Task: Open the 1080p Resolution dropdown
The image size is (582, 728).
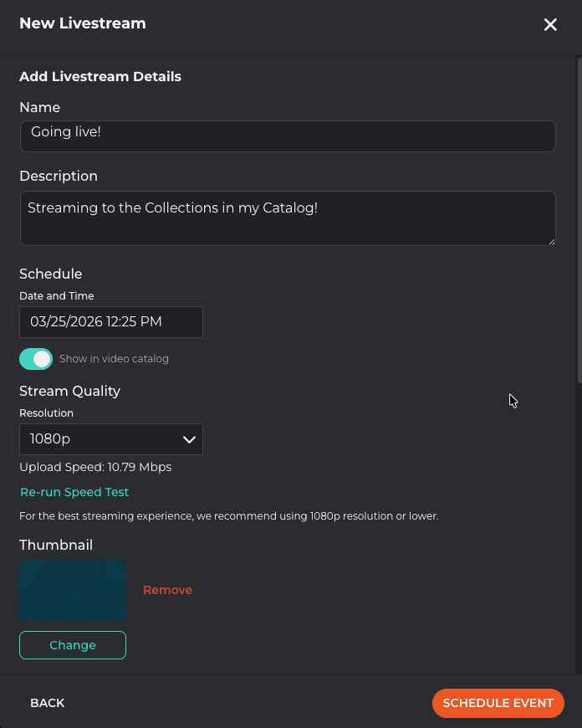Action: pos(110,439)
